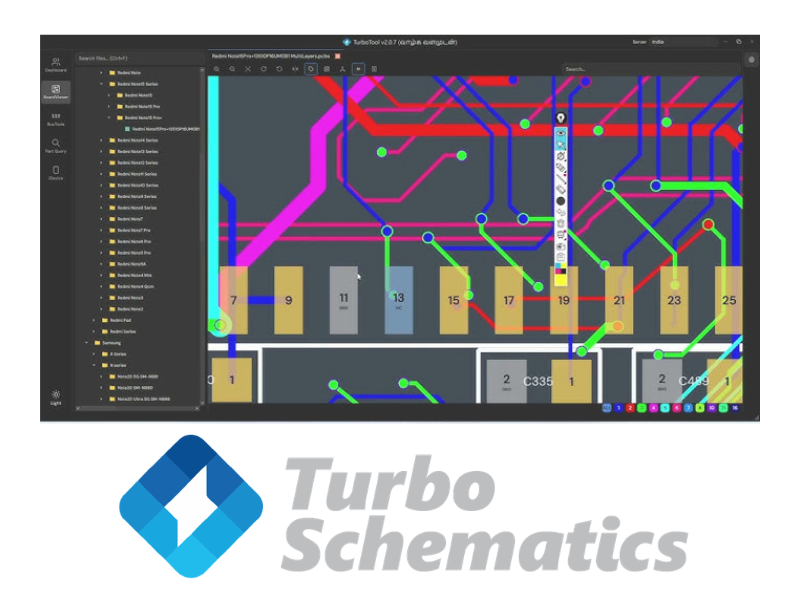This screenshot has width=800, height=600.
Task: Open the Redmi Note15Pro+ pcbs file entry
Action: click(162, 129)
